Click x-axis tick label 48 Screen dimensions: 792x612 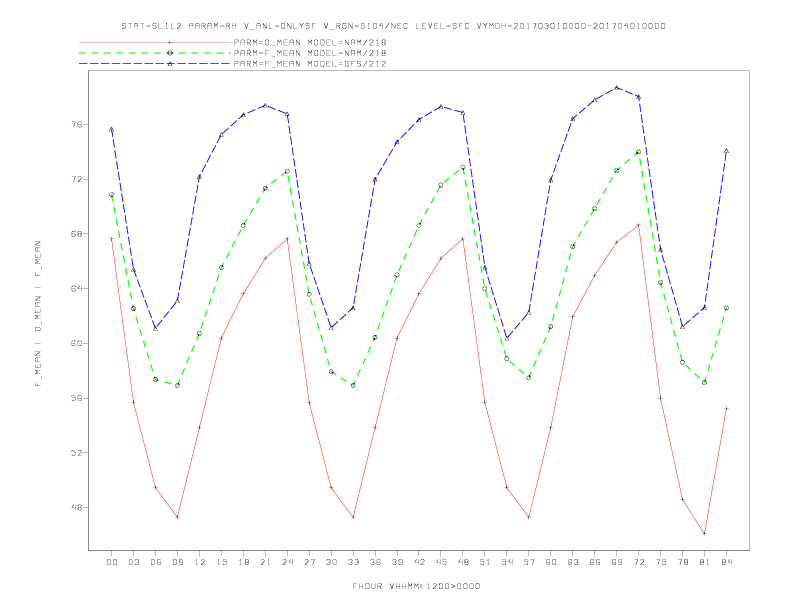tap(463, 562)
